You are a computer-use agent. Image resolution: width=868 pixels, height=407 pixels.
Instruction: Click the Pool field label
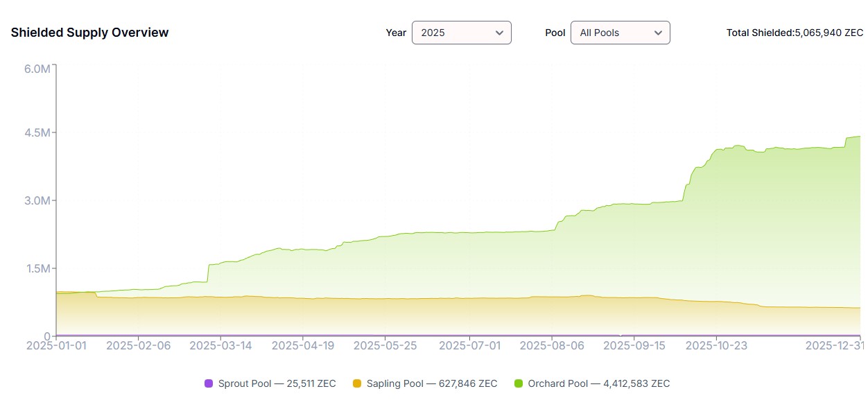coord(555,33)
